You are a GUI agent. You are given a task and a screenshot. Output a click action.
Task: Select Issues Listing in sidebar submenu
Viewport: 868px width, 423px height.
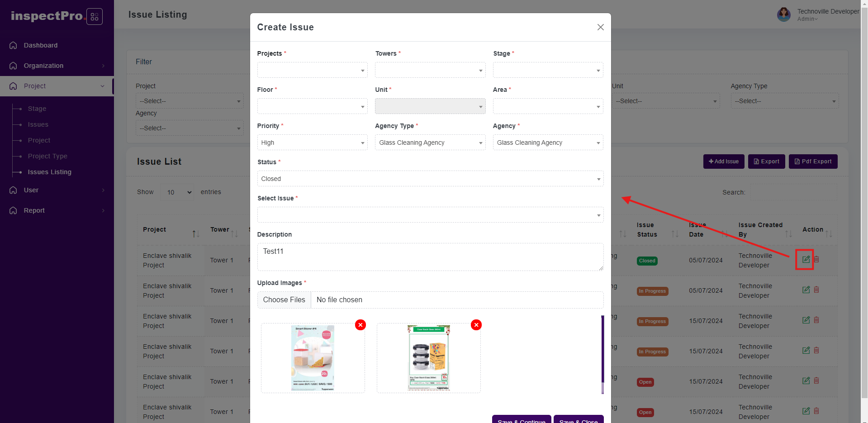click(x=49, y=172)
